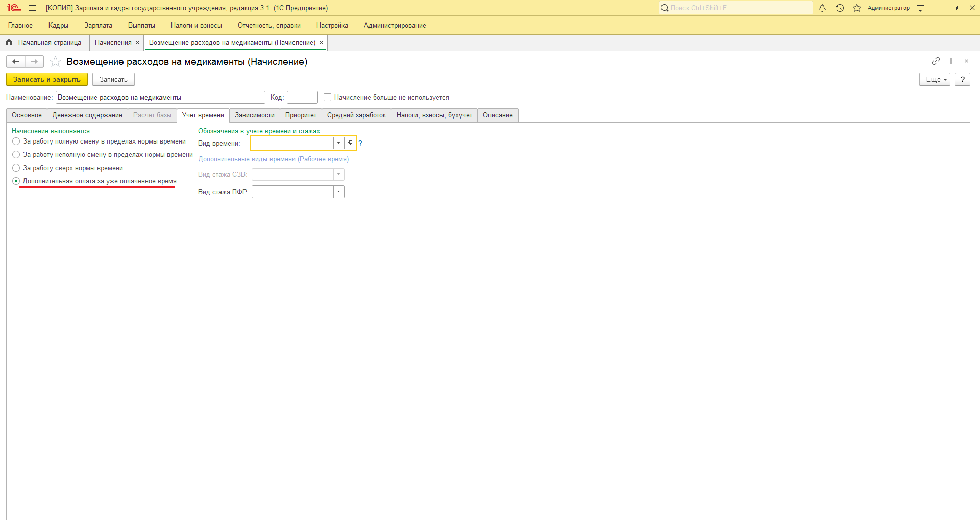This screenshot has width=980, height=520.
Task: Go back with the left arrow button
Action: tap(16, 62)
